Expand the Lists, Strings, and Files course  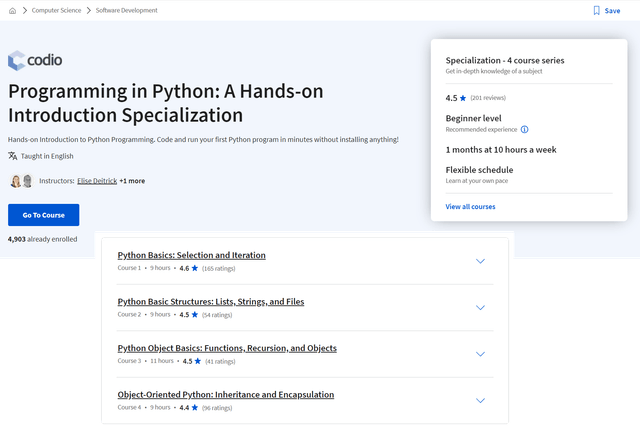[x=480, y=307]
